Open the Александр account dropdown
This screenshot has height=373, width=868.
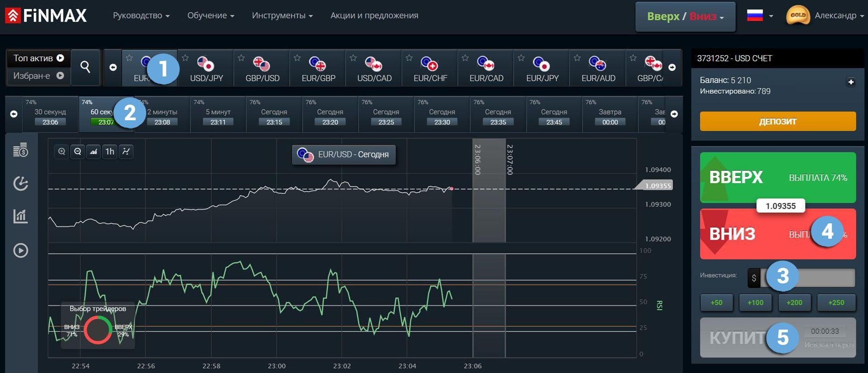[839, 15]
